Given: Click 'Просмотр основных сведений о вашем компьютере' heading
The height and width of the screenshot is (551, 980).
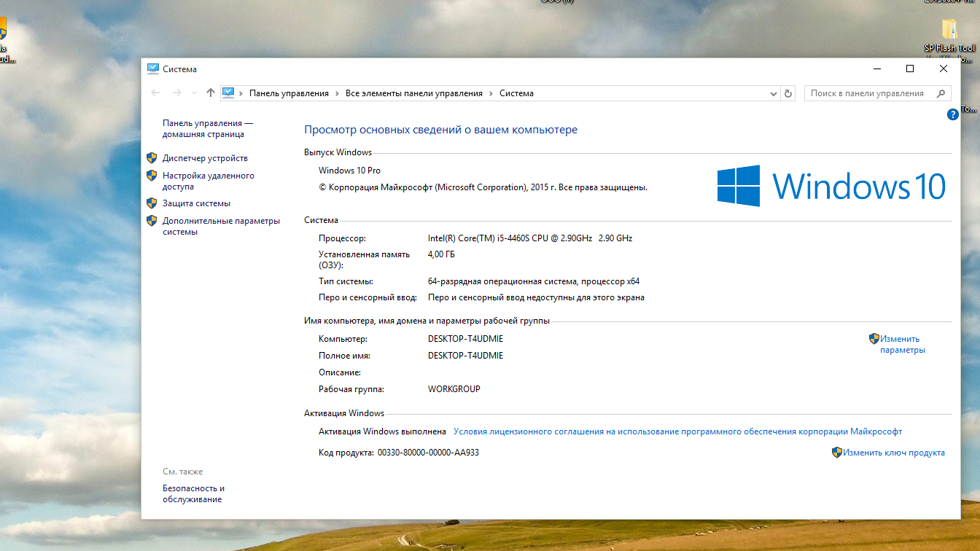Looking at the screenshot, I should pyautogui.click(x=440, y=130).
